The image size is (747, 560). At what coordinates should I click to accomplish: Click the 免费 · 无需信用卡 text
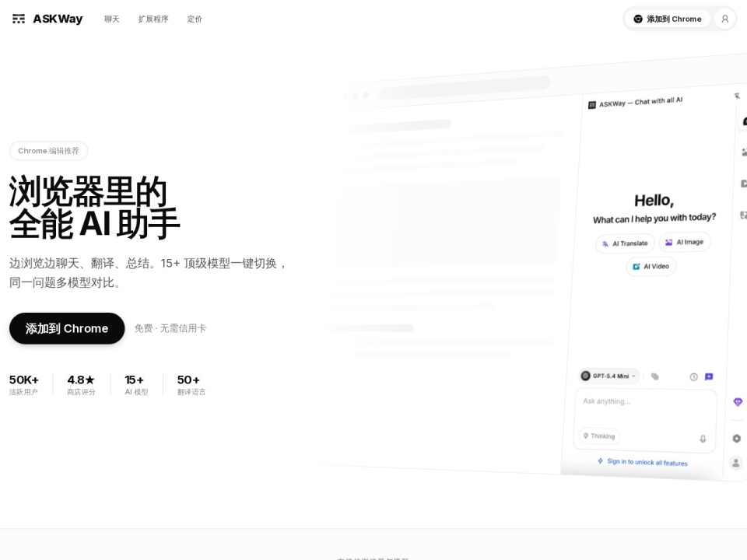click(170, 328)
